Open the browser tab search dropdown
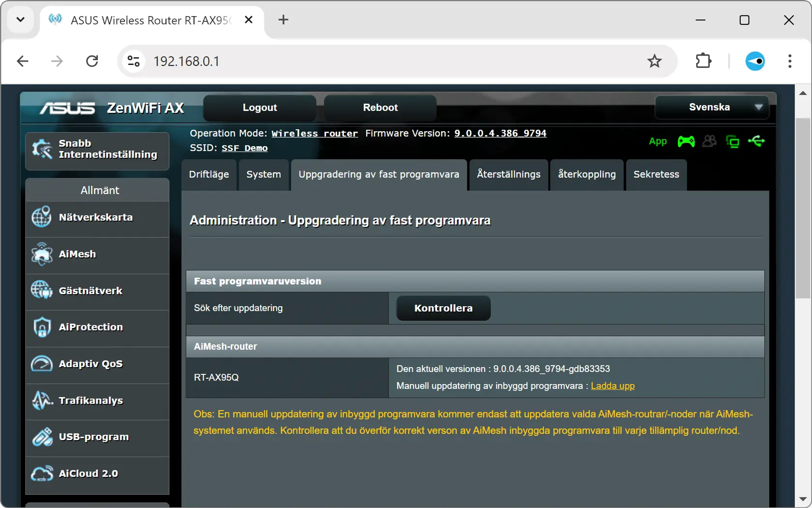Viewport: 812px width, 508px height. (21, 19)
